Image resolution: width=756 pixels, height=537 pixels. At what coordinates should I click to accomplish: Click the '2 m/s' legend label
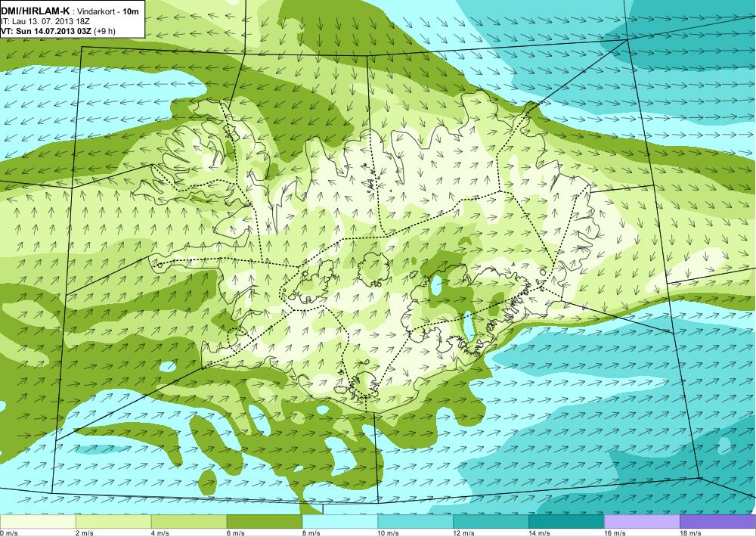tap(85, 533)
